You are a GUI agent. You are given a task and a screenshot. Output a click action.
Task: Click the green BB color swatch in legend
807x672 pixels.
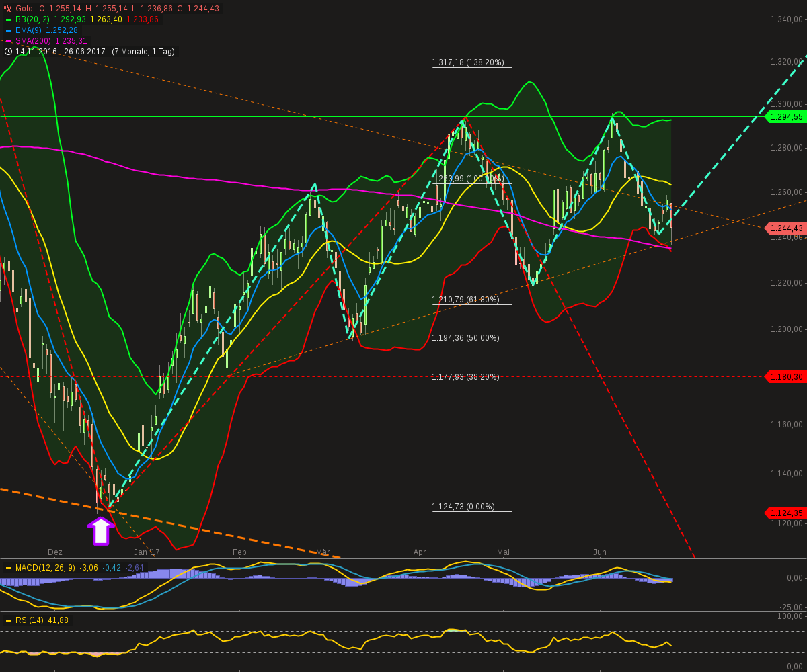pos(9,19)
